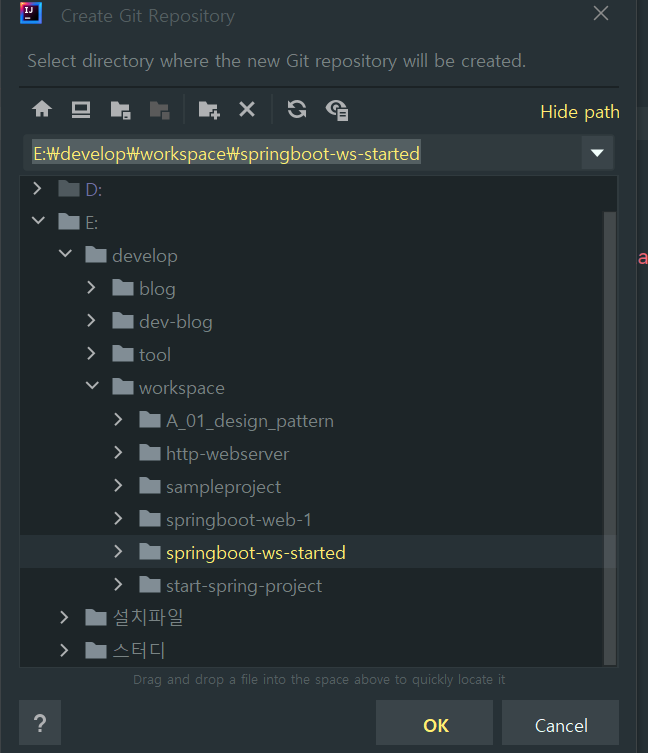Confirm with the OK button
648x753 pixels.
click(x=435, y=725)
